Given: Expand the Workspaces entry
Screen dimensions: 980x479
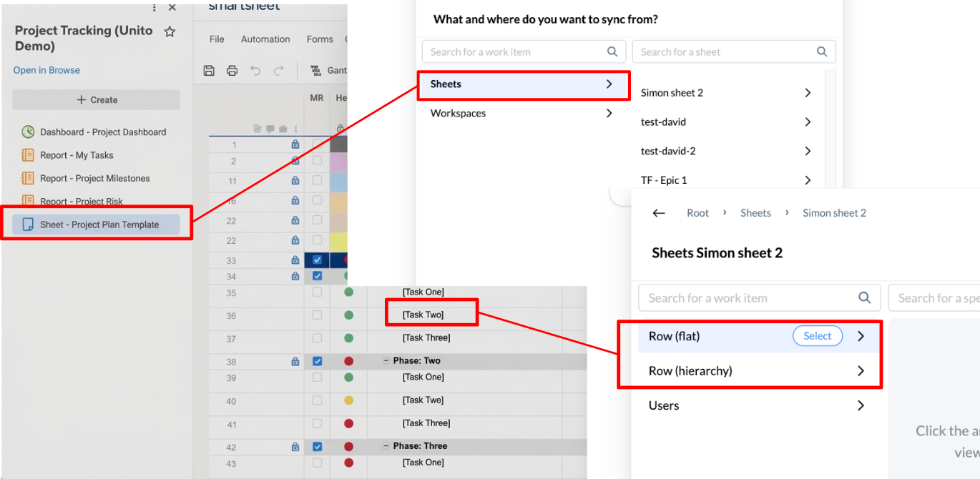Looking at the screenshot, I should [x=609, y=112].
